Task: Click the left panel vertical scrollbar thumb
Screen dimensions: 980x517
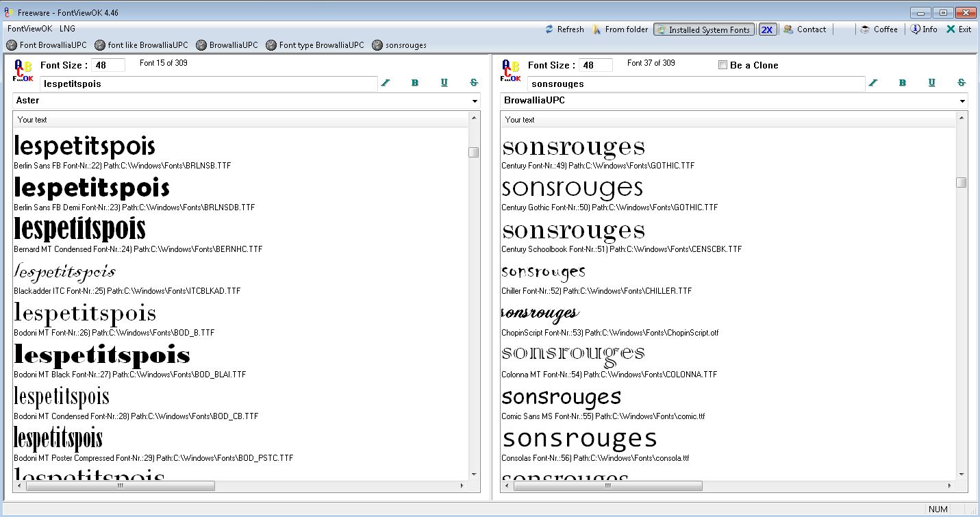Action: coord(474,152)
